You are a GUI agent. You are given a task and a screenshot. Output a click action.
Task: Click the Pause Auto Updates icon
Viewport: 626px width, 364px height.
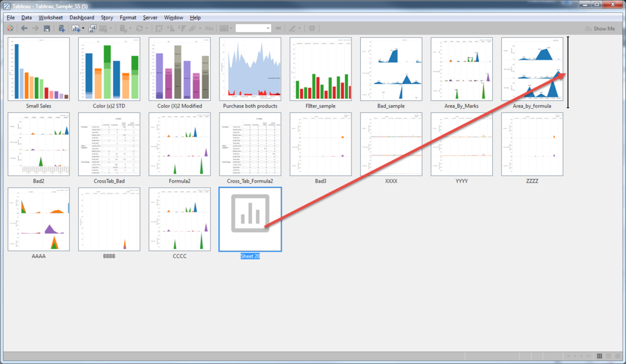(x=123, y=28)
